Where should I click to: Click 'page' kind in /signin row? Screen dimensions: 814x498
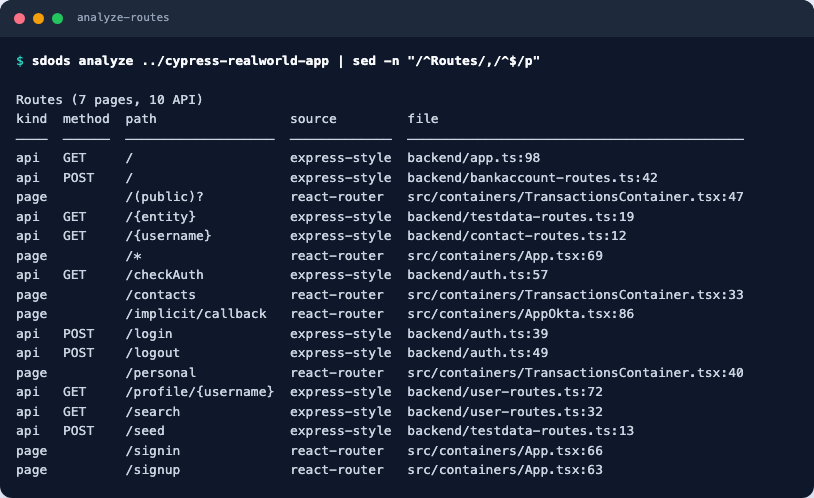[32, 451]
